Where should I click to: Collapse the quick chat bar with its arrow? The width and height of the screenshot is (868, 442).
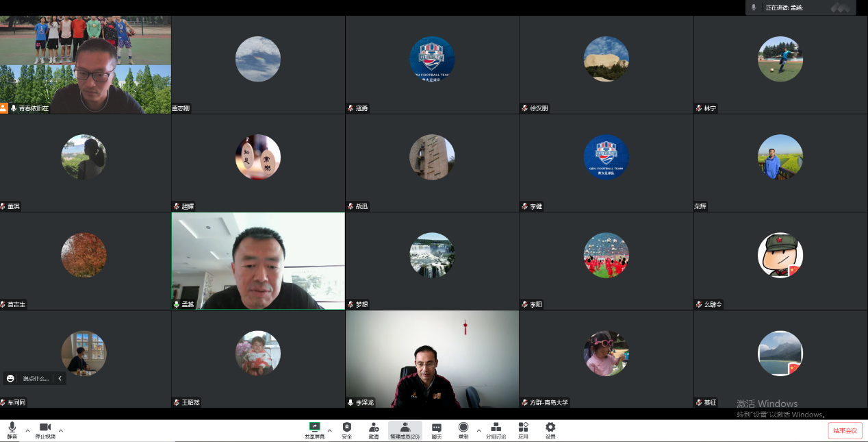[x=60, y=378]
